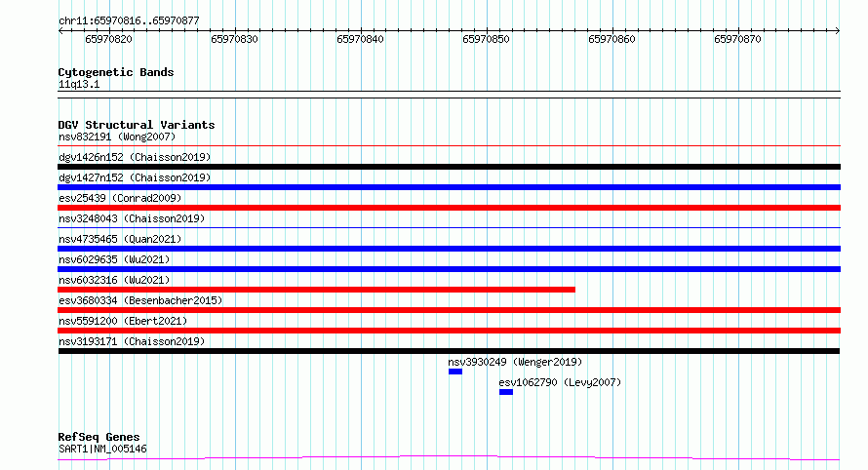The width and height of the screenshot is (868, 470).
Task: Click the nsv832191 (Wong2007) variant label
Action: [x=117, y=137]
